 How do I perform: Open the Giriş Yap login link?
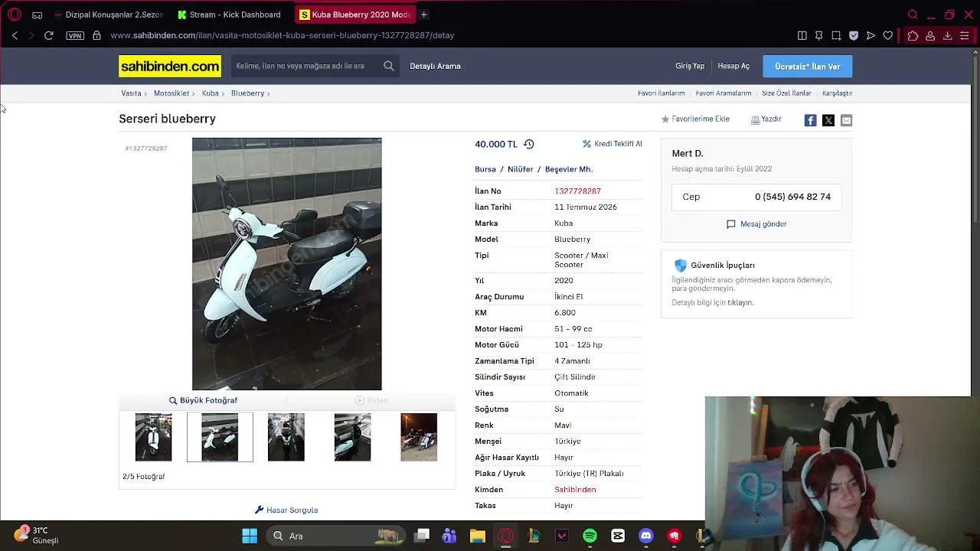coord(690,66)
